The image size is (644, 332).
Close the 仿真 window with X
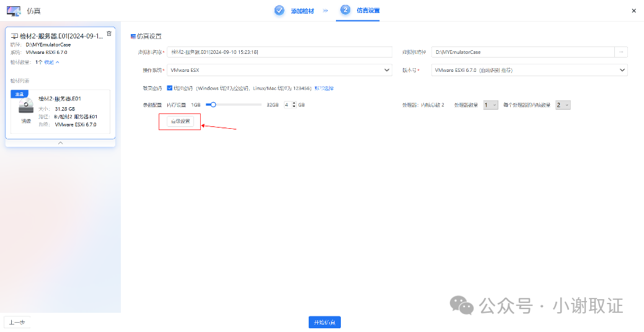point(633,11)
